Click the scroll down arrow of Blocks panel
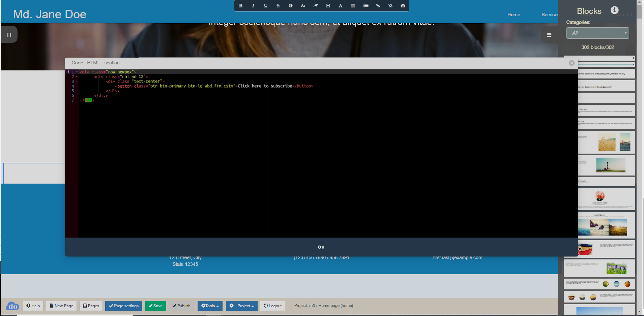 pos(639,312)
